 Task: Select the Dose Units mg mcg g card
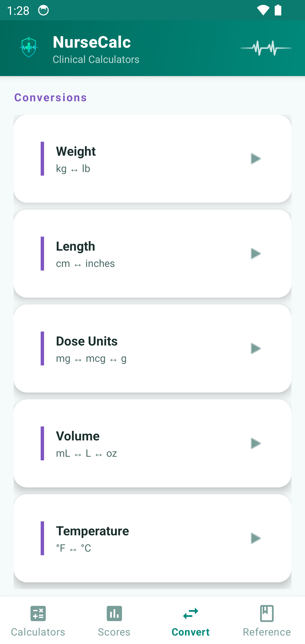click(x=125, y=348)
